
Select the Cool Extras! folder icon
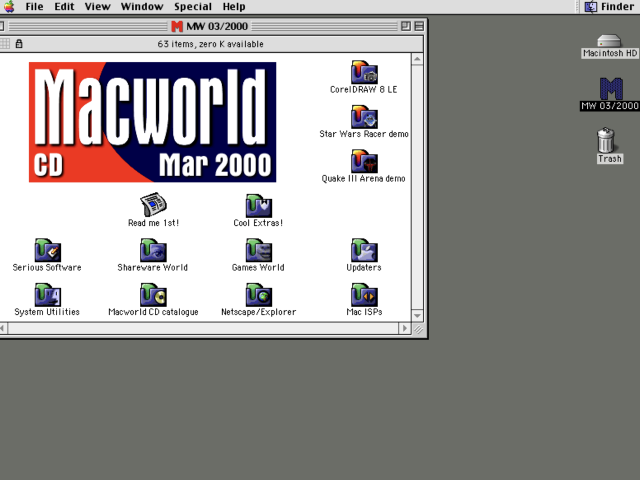click(x=259, y=206)
